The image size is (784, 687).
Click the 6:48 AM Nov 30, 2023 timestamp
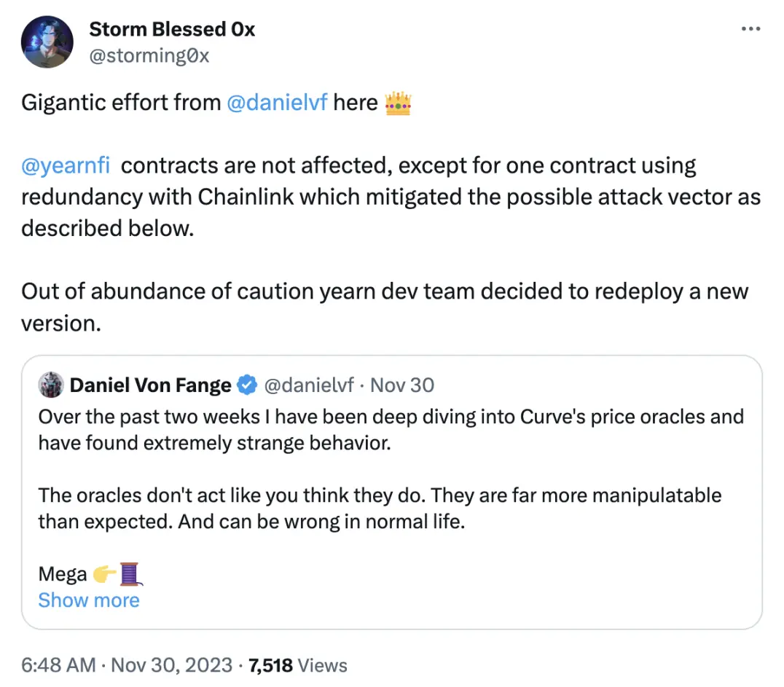coord(127,664)
